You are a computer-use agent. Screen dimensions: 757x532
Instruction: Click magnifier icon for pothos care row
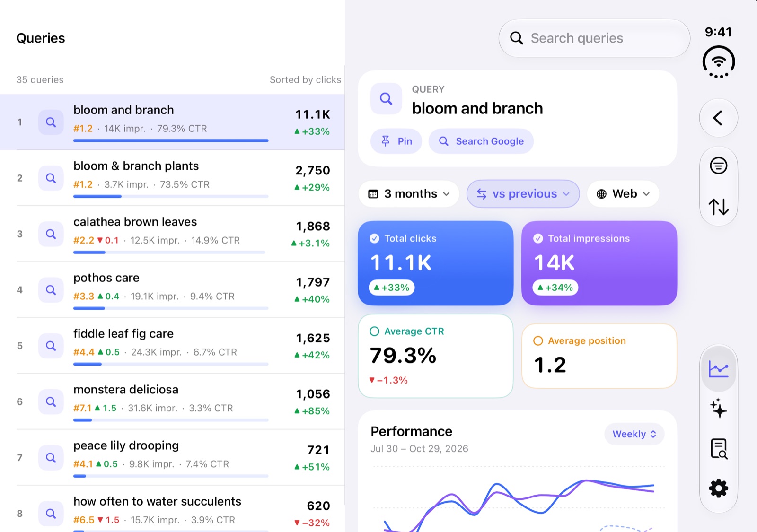pyautogui.click(x=51, y=290)
